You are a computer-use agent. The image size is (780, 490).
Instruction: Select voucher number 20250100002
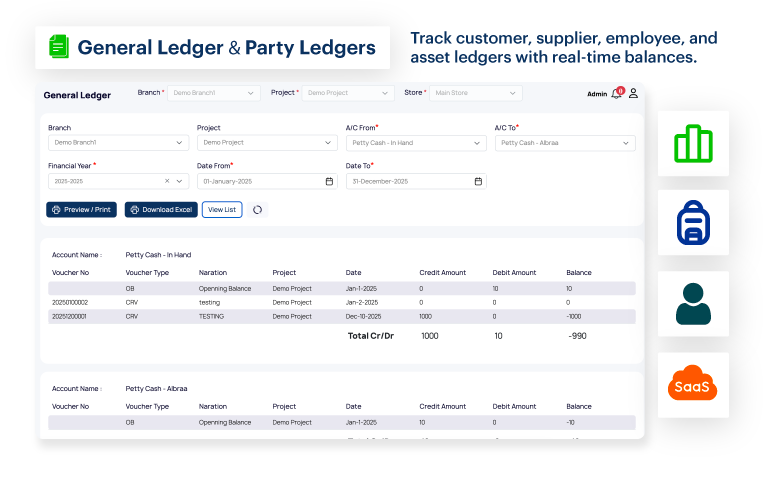[x=70, y=302]
